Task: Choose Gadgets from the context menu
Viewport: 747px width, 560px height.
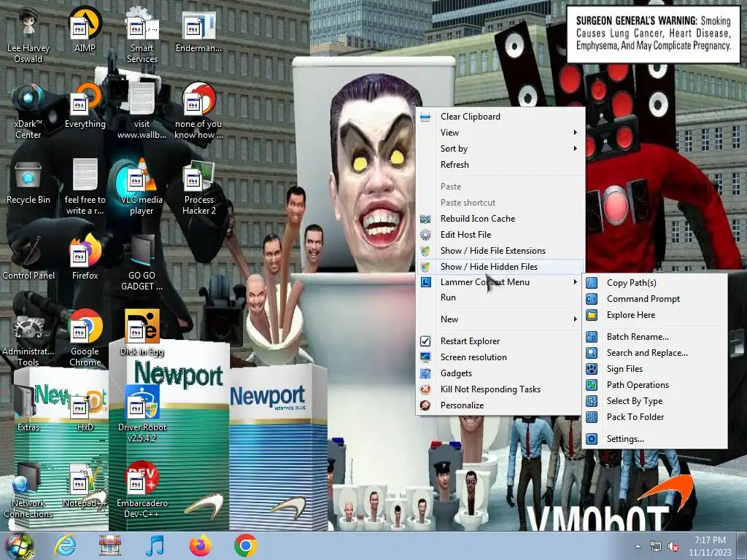Action: [500, 373]
